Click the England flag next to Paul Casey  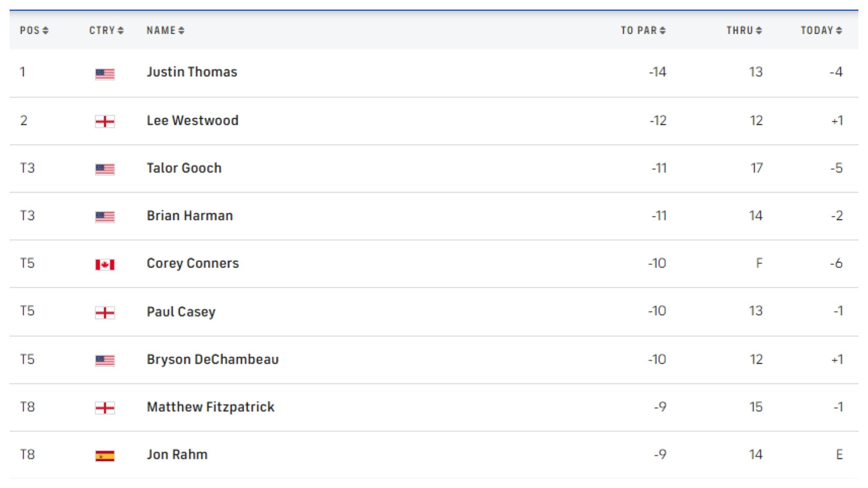point(105,313)
